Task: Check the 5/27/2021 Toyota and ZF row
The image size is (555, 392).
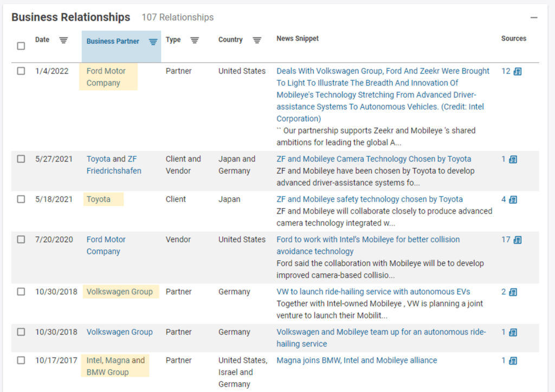Action: 21,159
